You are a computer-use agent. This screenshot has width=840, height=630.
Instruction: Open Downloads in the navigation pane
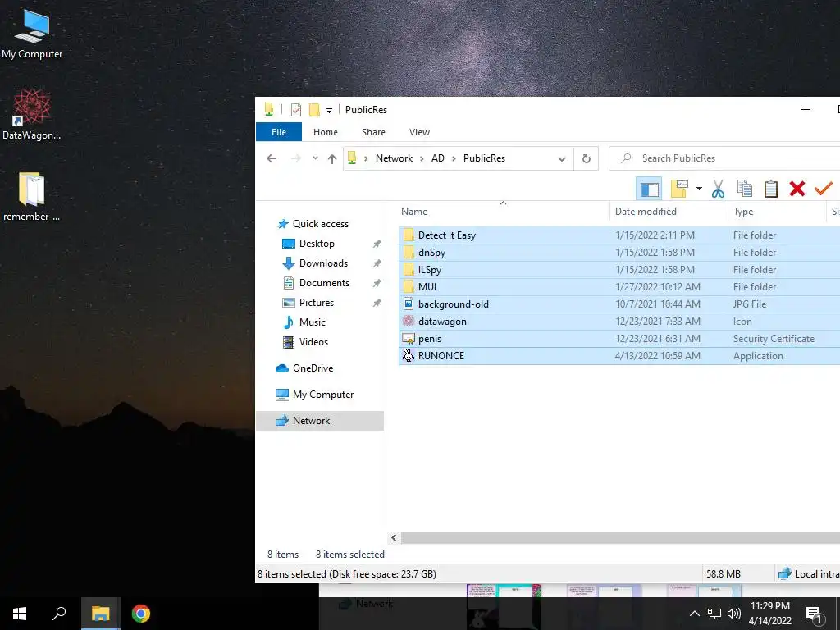pyautogui.click(x=323, y=263)
